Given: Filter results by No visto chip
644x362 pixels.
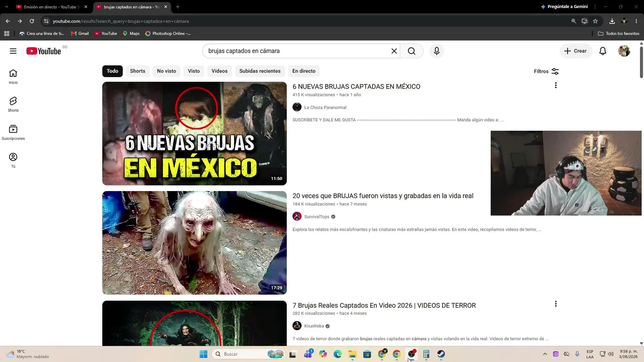Looking at the screenshot, I should [167, 71].
